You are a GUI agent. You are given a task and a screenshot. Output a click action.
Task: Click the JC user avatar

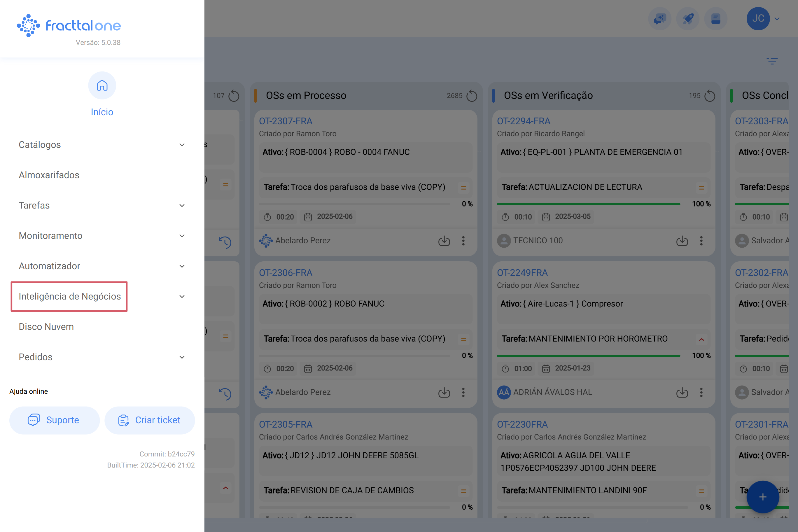pyautogui.click(x=758, y=18)
